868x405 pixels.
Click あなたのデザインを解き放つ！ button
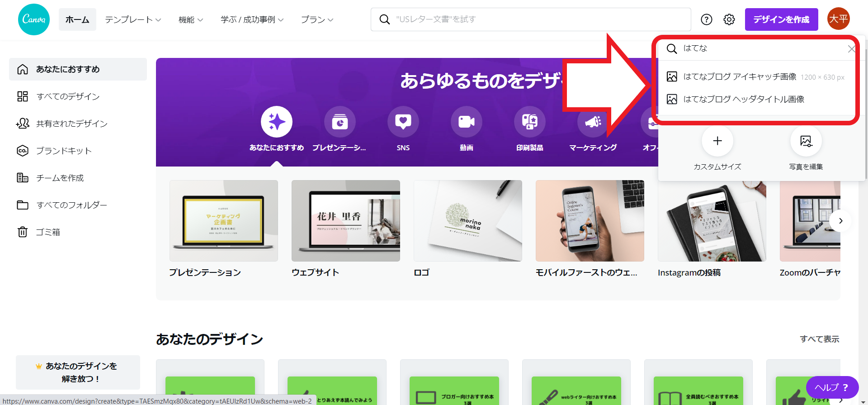click(78, 372)
